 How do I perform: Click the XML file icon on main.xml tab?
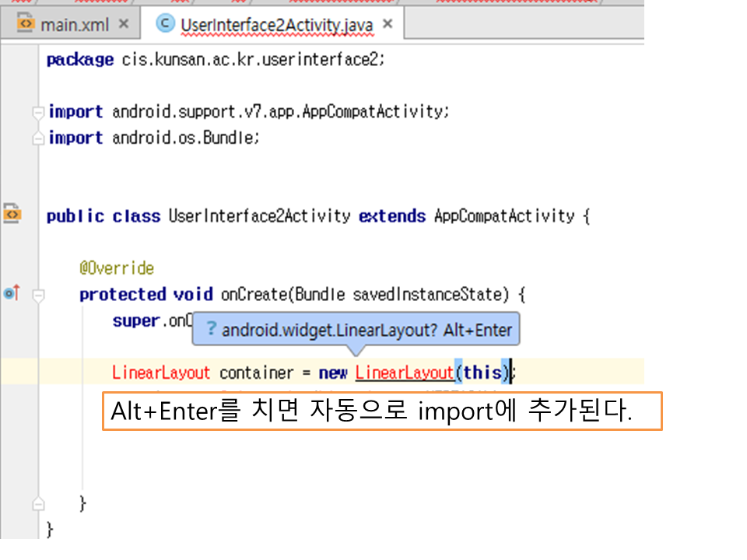(26, 23)
